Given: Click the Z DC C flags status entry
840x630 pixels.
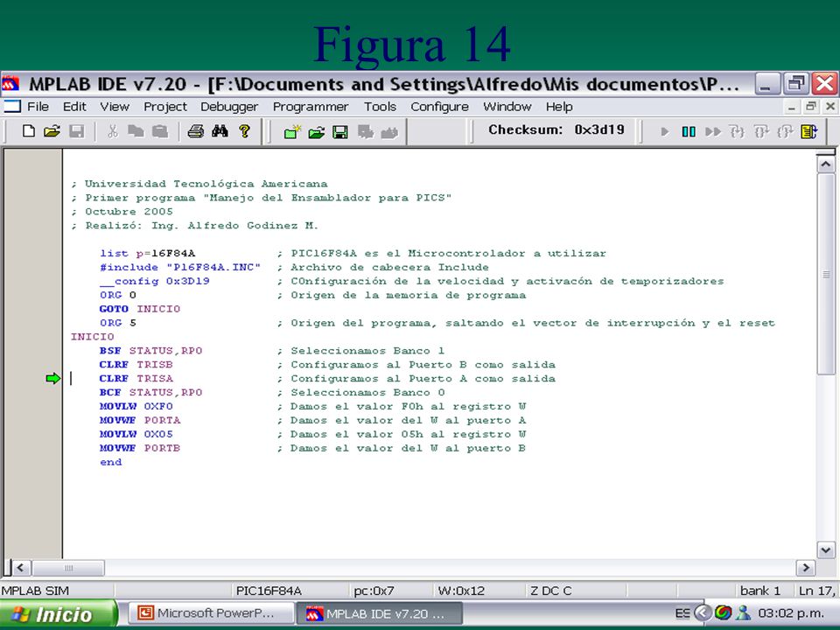Looking at the screenshot, I should (x=550, y=591).
